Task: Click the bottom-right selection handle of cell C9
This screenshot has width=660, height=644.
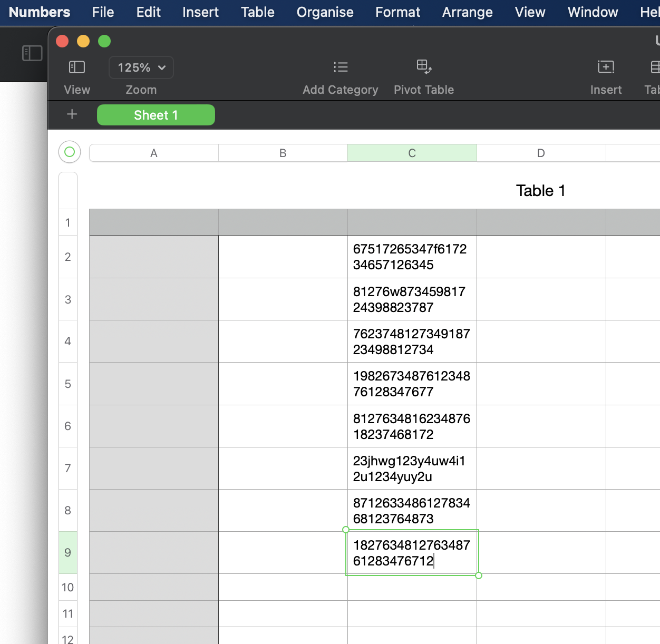Action: point(479,575)
